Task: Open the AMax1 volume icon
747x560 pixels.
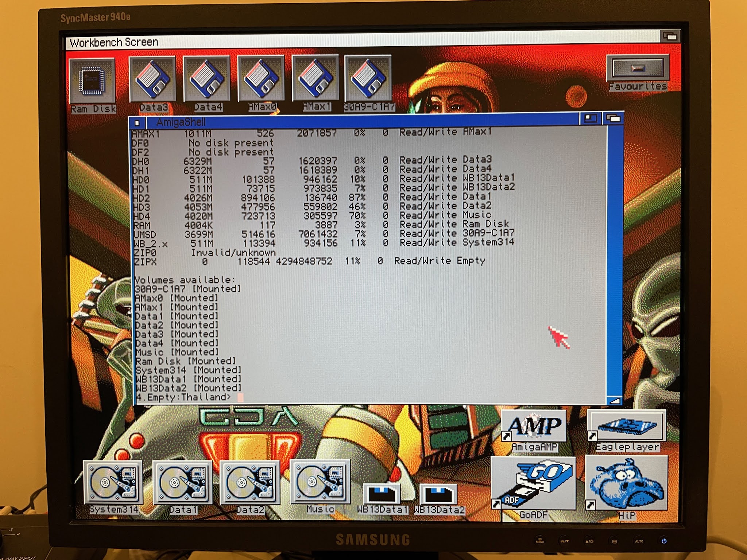Action: (x=315, y=79)
